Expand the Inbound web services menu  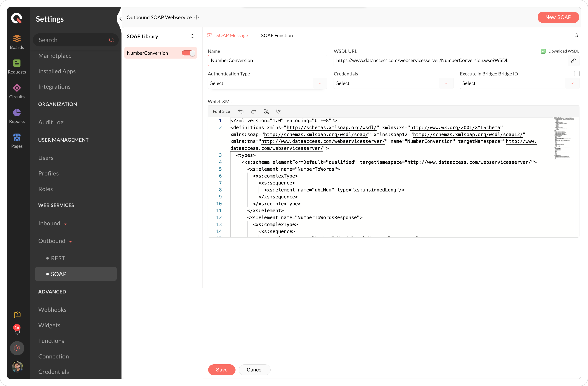[x=52, y=223]
